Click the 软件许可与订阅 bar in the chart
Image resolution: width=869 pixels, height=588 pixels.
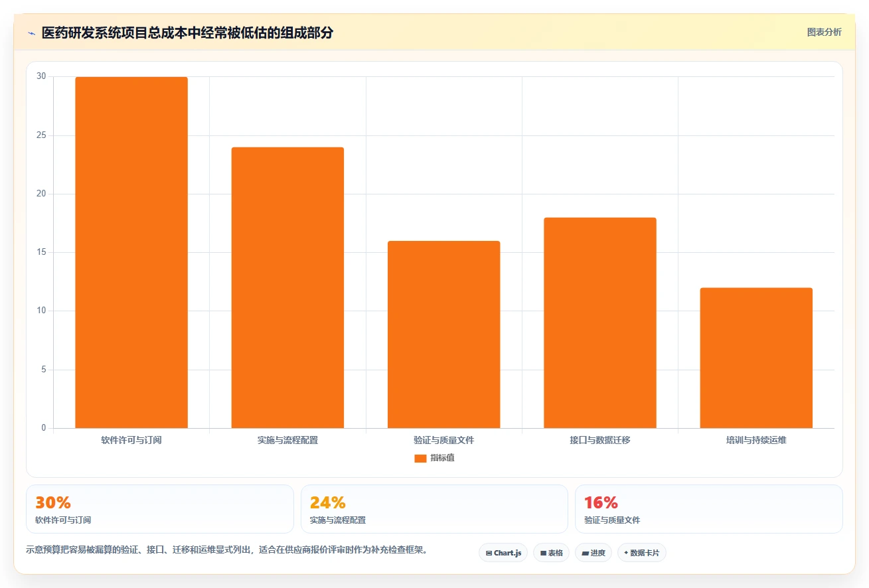pyautogui.click(x=131, y=253)
